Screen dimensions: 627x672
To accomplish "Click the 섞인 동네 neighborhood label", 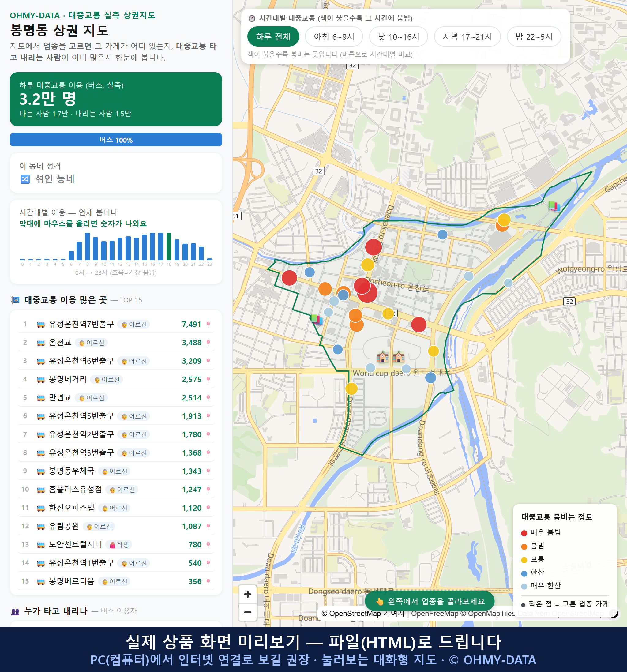I will 55,179.
